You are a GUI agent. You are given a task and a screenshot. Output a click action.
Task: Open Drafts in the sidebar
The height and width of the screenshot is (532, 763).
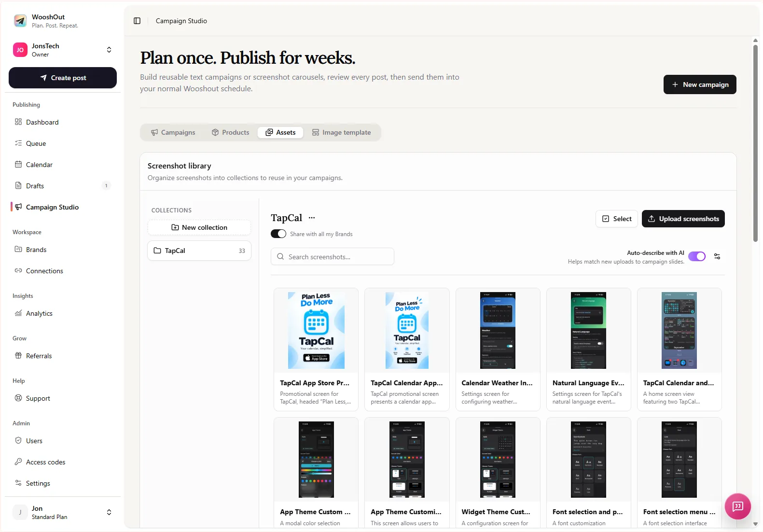tap(63, 186)
